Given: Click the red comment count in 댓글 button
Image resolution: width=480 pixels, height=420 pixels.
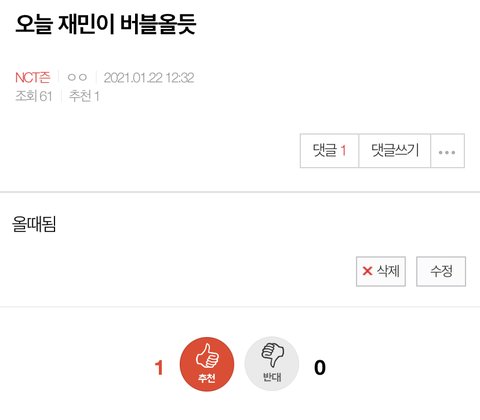Looking at the screenshot, I should pos(343,151).
